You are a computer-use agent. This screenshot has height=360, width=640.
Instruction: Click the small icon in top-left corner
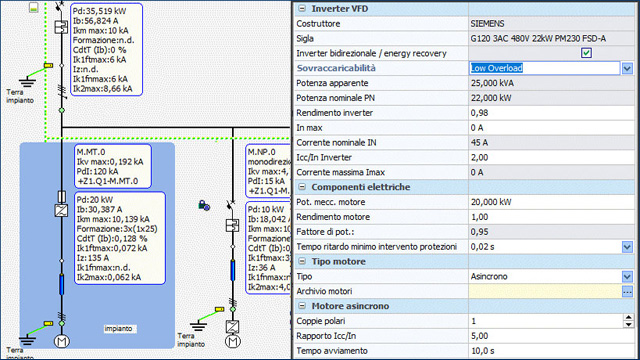coord(33,7)
